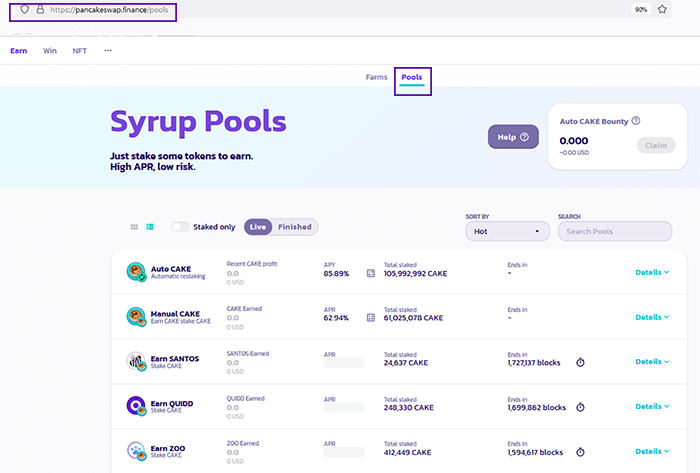Expand Details for Manual CAKE pool
Viewport: 700px width, 473px height.
coord(652,317)
